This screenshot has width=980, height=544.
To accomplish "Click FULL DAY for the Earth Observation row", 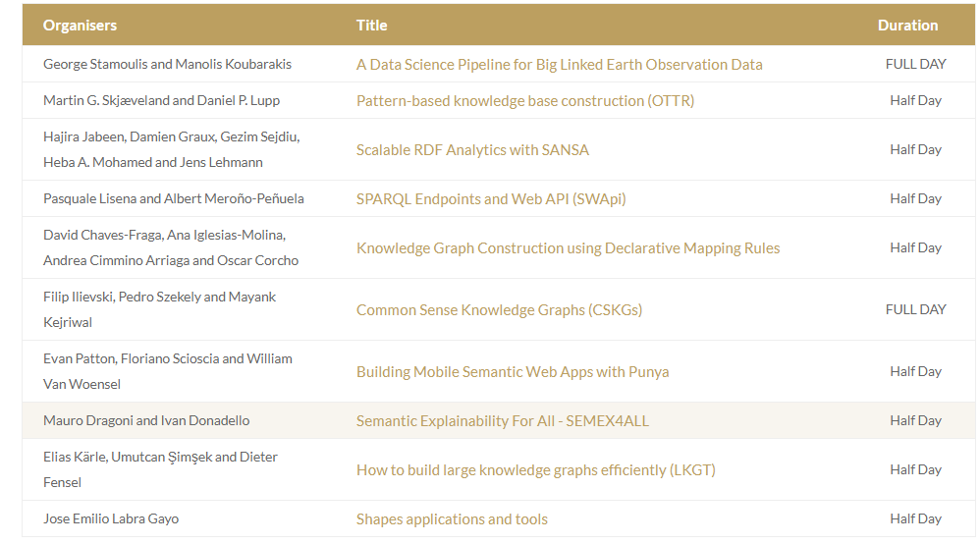I will [915, 65].
